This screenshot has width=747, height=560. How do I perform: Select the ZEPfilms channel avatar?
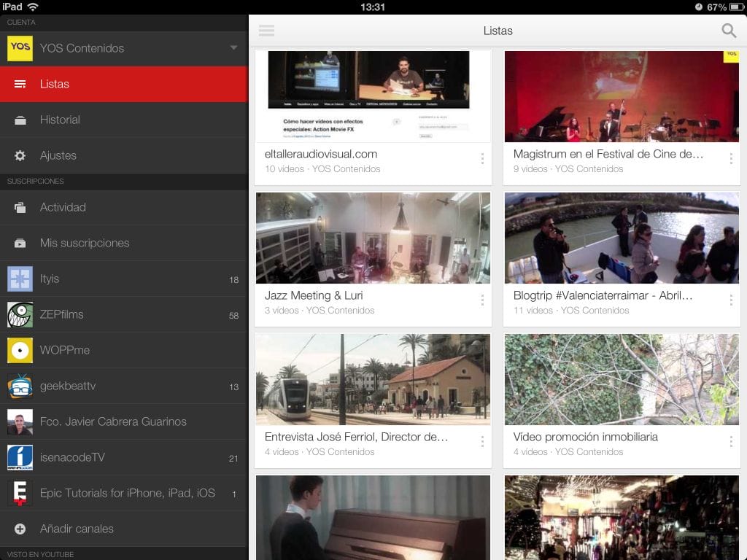pyautogui.click(x=20, y=314)
